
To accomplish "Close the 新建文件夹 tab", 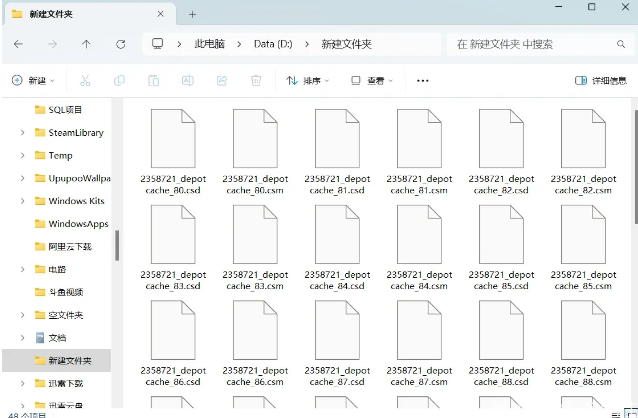I will click(161, 14).
